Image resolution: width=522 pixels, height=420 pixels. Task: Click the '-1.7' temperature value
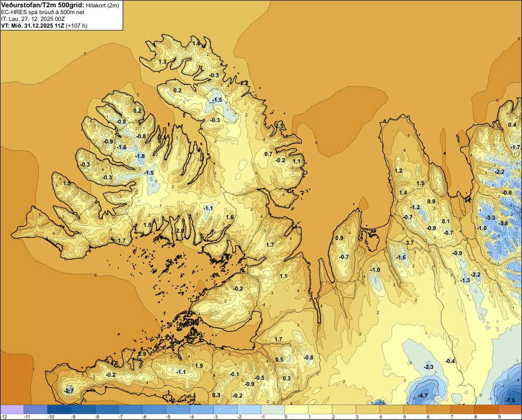(515, 147)
